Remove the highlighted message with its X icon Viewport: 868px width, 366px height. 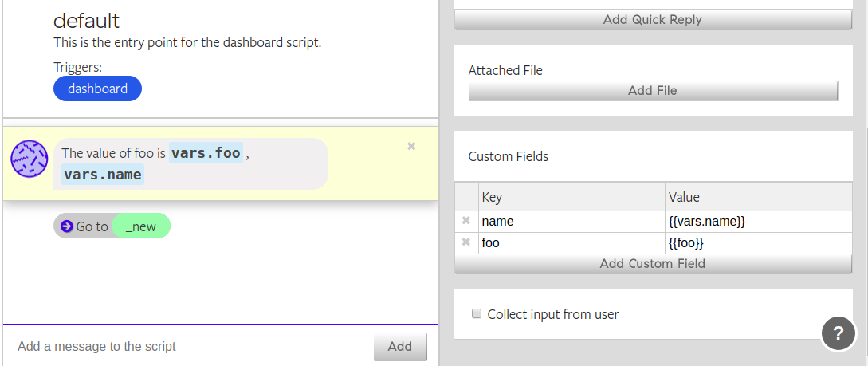coord(411,146)
